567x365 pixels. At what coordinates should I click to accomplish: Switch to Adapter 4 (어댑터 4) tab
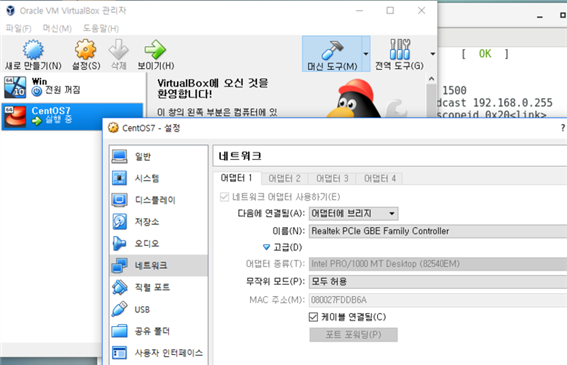pyautogui.click(x=380, y=178)
